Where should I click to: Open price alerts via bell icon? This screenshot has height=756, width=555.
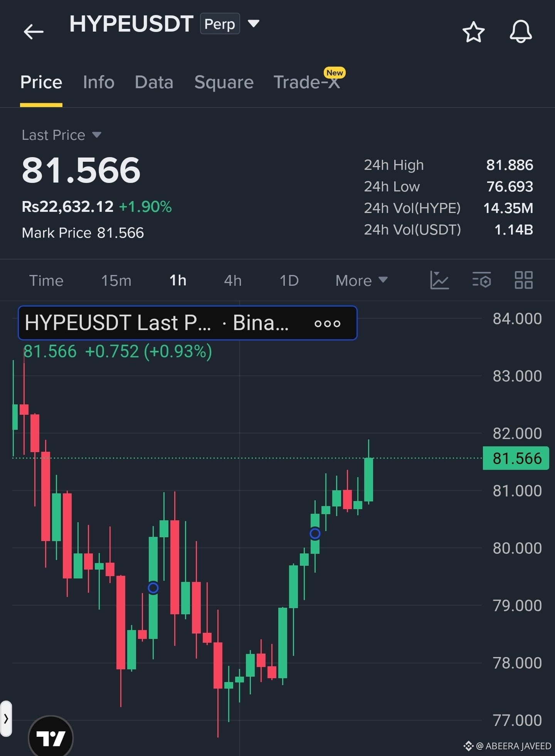[x=521, y=32]
